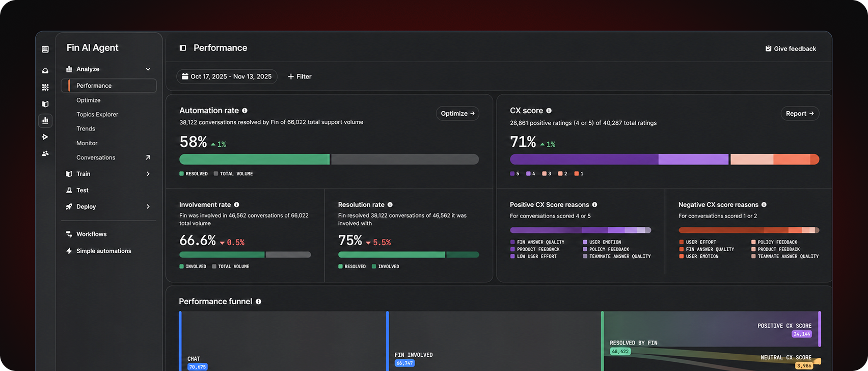The width and height of the screenshot is (868, 371).
Task: Open the Contacts people rail icon
Action: 45,153
